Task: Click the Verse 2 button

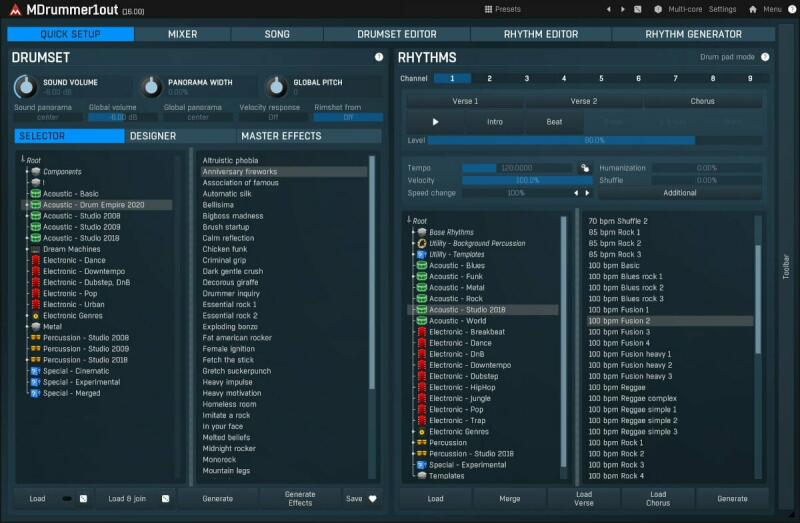Action: coord(584,101)
